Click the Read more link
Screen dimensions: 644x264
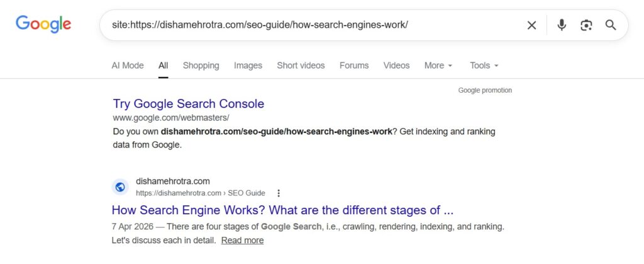(242, 241)
